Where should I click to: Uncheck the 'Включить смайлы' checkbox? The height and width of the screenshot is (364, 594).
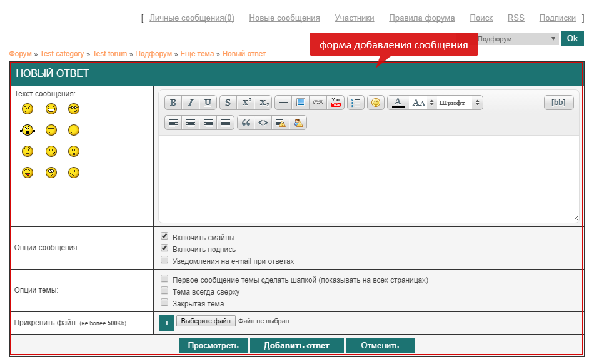[x=164, y=237]
